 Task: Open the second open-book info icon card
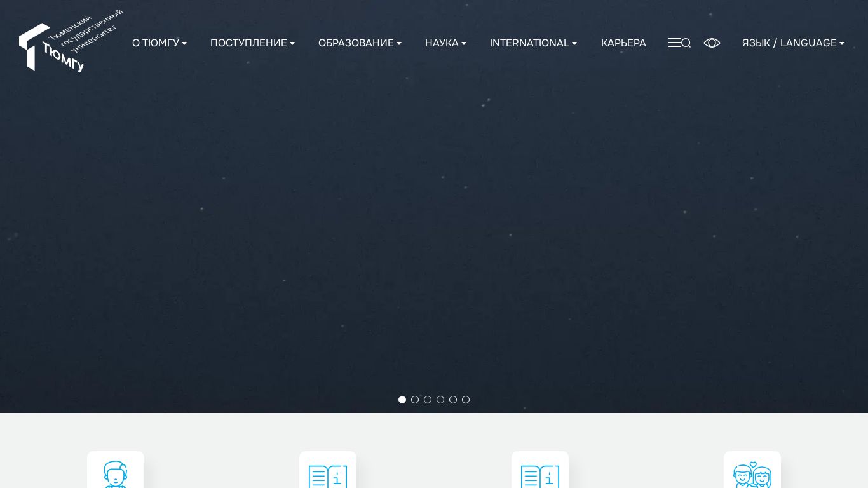(328, 470)
